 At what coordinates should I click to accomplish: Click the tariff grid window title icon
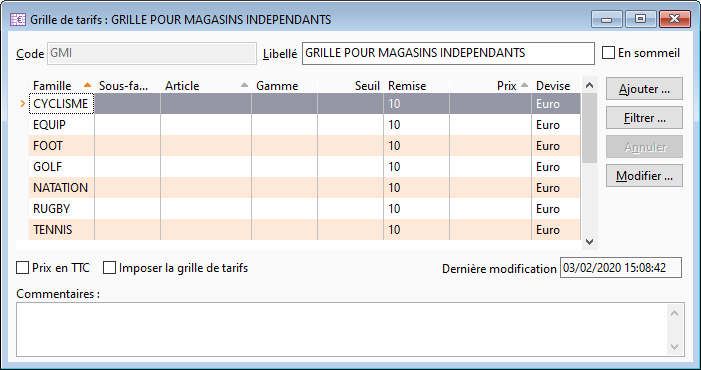pyautogui.click(x=17, y=20)
